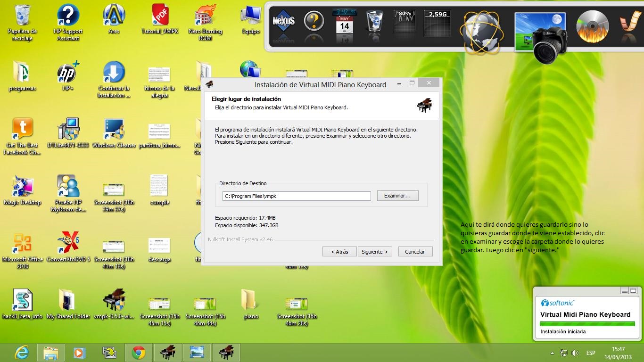This screenshot has width=644, height=362.
Task: Select Screenshot (15h 46m 28s) file
Action: (x=297, y=312)
